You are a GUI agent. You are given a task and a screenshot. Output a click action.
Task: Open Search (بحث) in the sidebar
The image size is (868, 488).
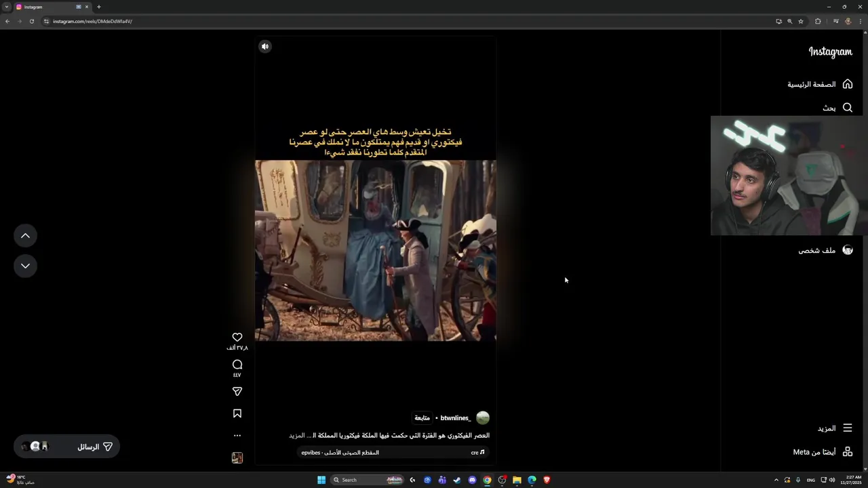[x=837, y=108]
